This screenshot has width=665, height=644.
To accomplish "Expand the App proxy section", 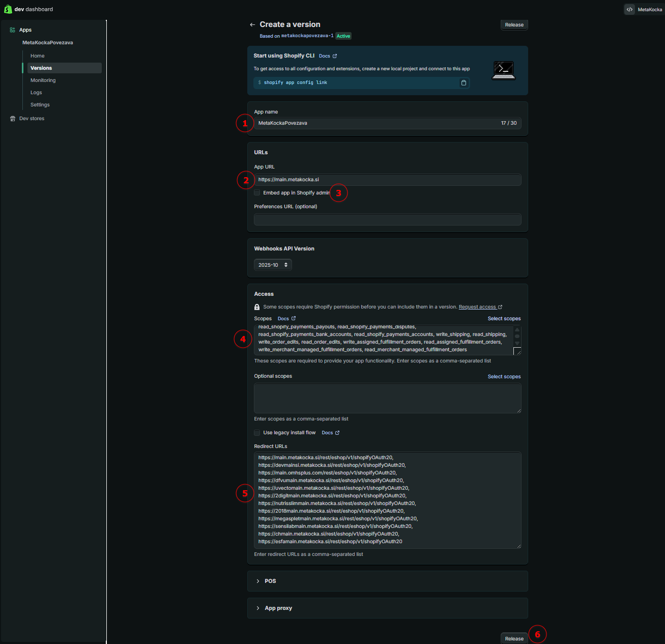I will 387,608.
